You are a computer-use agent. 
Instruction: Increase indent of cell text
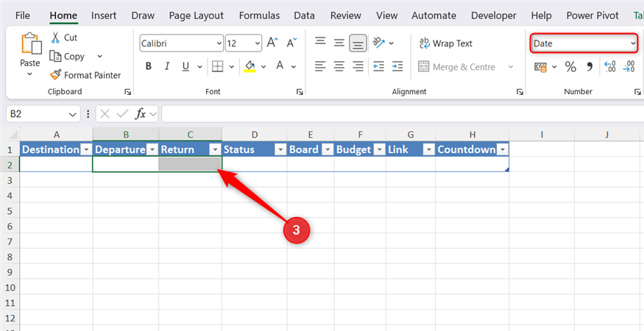[x=397, y=66]
